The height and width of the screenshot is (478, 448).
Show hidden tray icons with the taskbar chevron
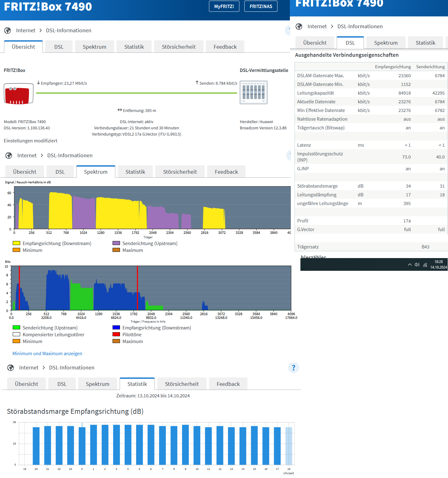click(x=410, y=265)
